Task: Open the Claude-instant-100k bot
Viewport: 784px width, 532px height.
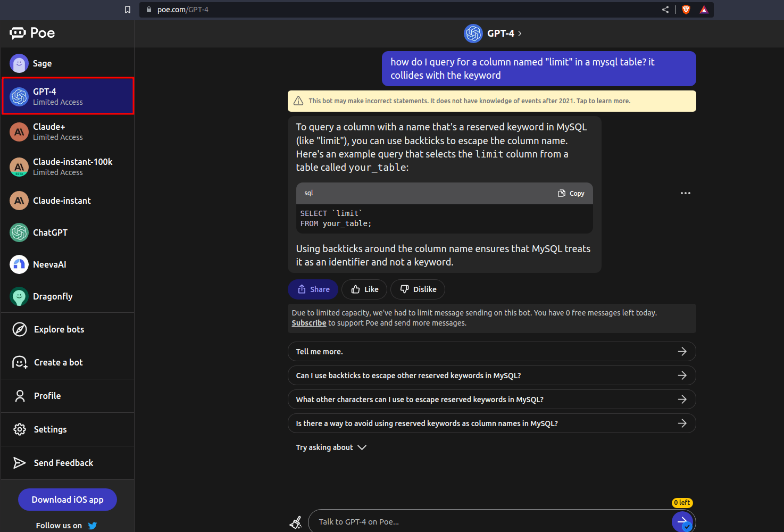Action: coord(68,167)
